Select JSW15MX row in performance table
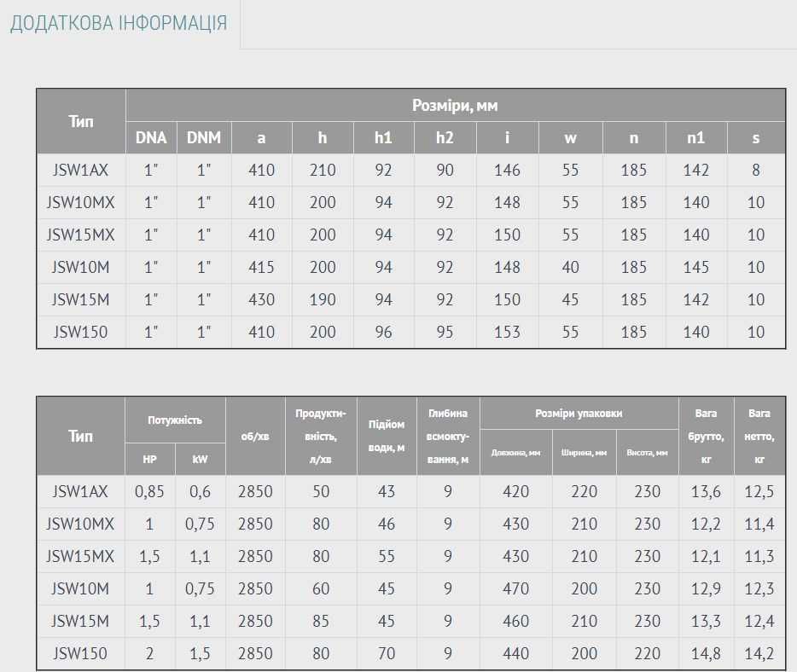 411,556
